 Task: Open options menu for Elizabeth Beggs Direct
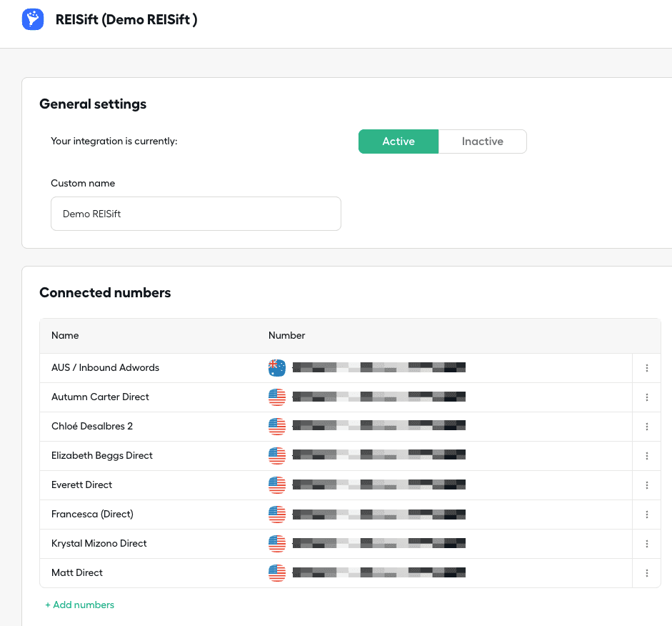(647, 456)
